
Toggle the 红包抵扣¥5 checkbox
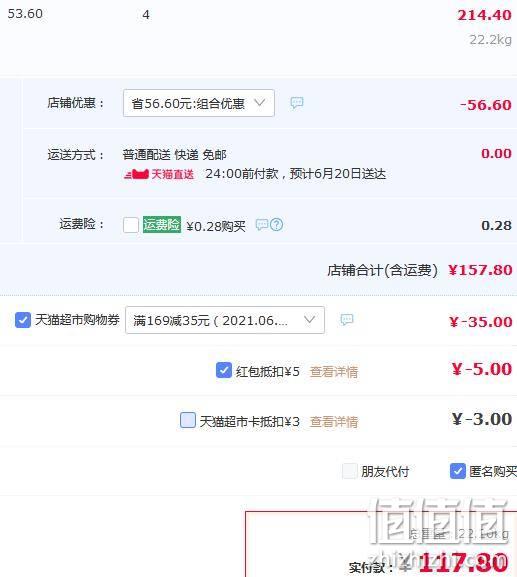(x=224, y=370)
